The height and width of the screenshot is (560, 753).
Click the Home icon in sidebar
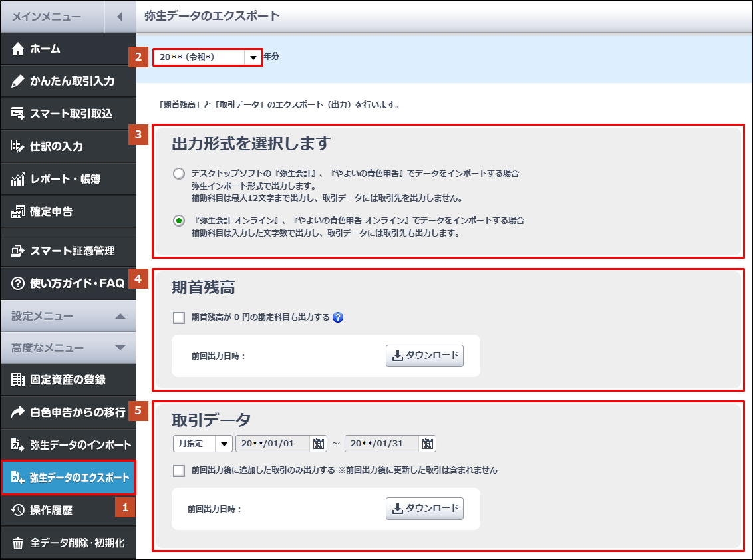click(x=19, y=49)
